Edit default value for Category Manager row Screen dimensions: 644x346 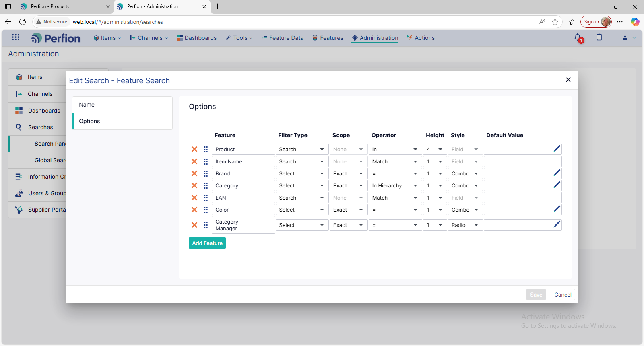pyautogui.click(x=557, y=224)
